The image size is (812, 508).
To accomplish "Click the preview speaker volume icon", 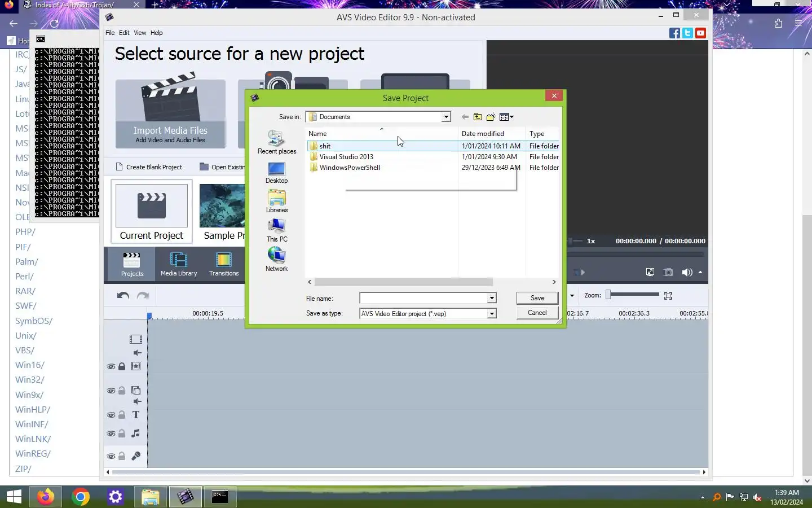I will click(x=686, y=272).
